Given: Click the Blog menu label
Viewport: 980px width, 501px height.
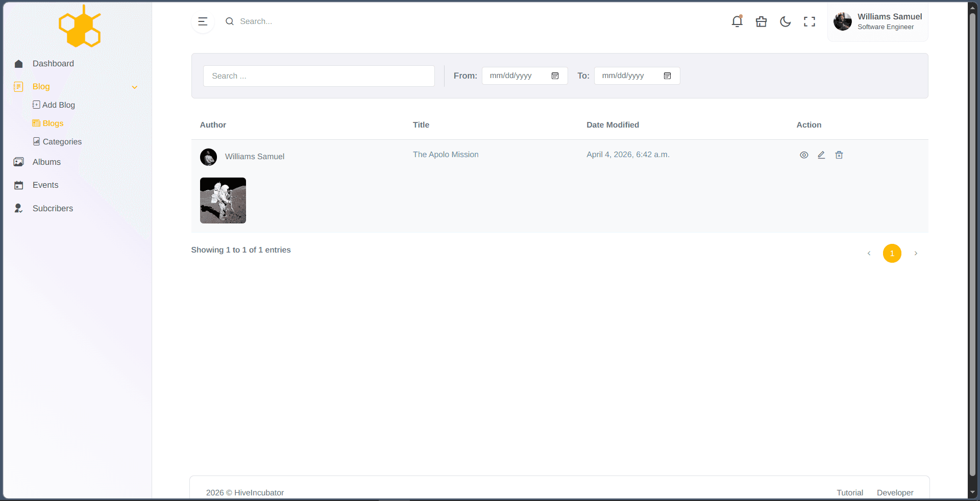Looking at the screenshot, I should [x=41, y=87].
